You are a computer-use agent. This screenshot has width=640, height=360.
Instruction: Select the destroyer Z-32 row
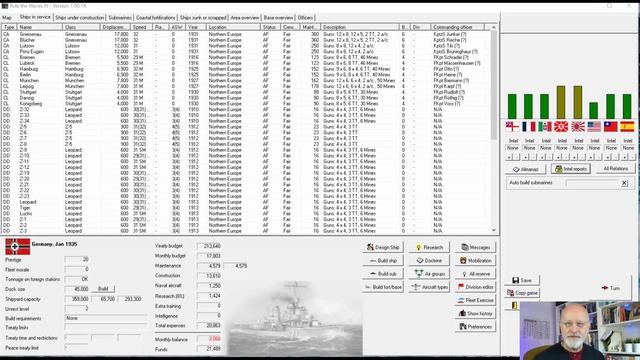point(245,109)
